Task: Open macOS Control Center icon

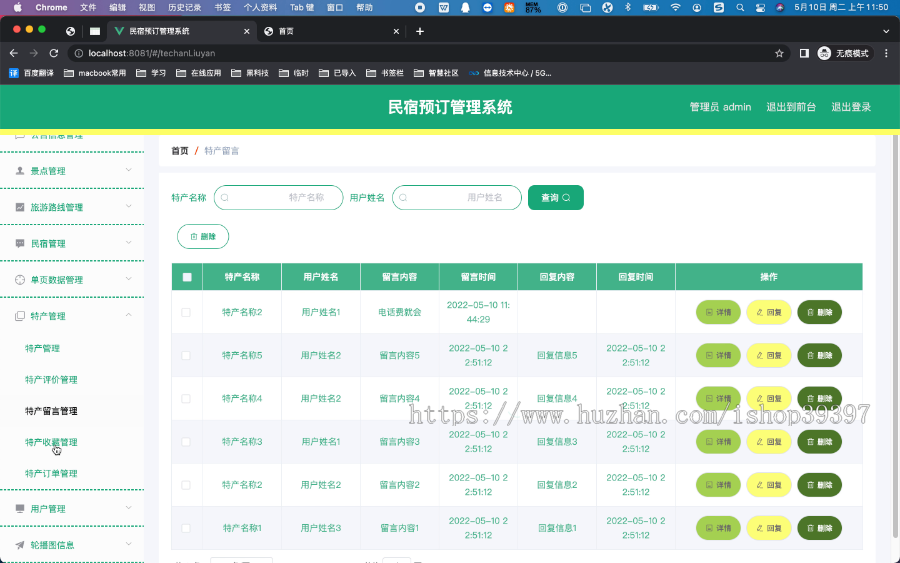Action: pos(760,7)
